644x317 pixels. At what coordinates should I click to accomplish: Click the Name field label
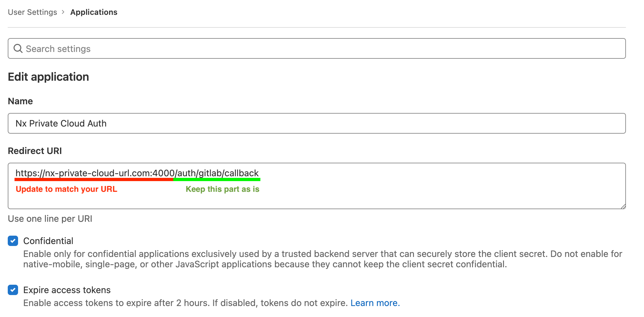pyautogui.click(x=20, y=101)
